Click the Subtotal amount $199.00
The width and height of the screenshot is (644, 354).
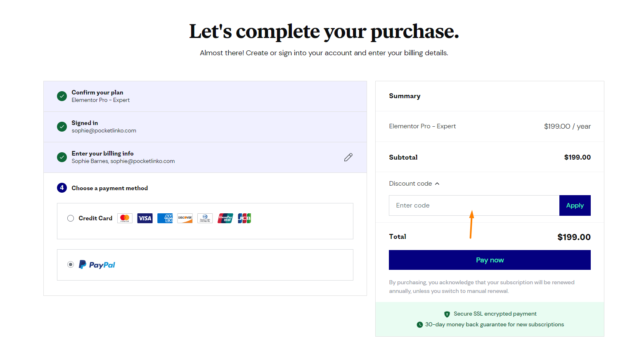(x=578, y=157)
